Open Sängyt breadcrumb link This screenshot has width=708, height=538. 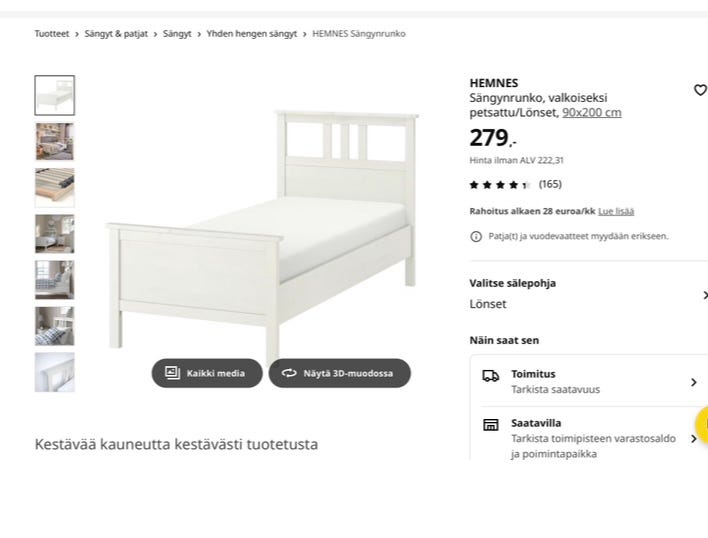tap(177, 34)
